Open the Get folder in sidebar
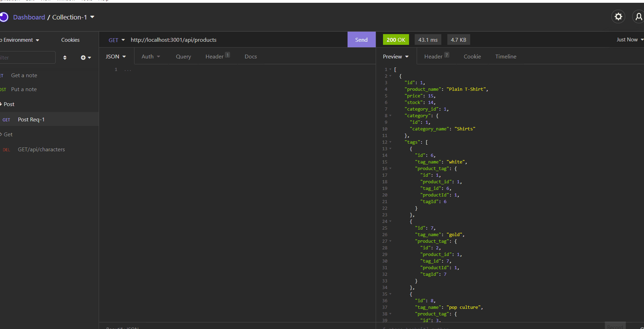Viewport: 644px width, 329px height. [x=8, y=135]
